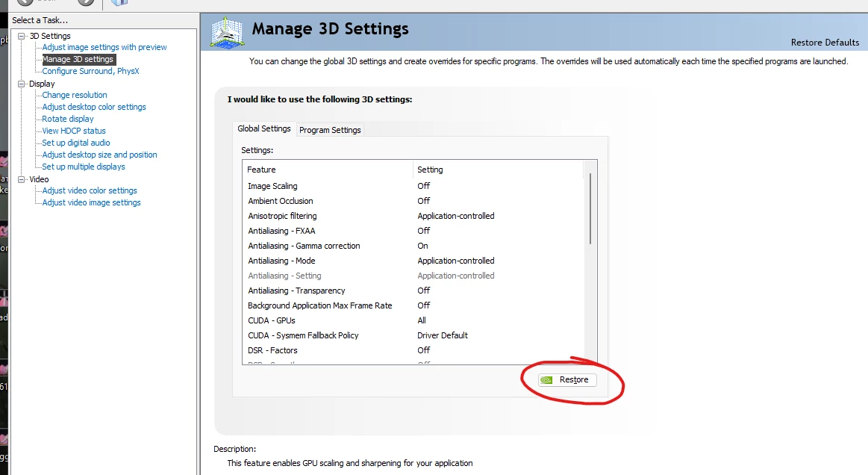Image resolution: width=868 pixels, height=475 pixels.
Task: Open Adjust video image settings
Action: [x=91, y=202]
